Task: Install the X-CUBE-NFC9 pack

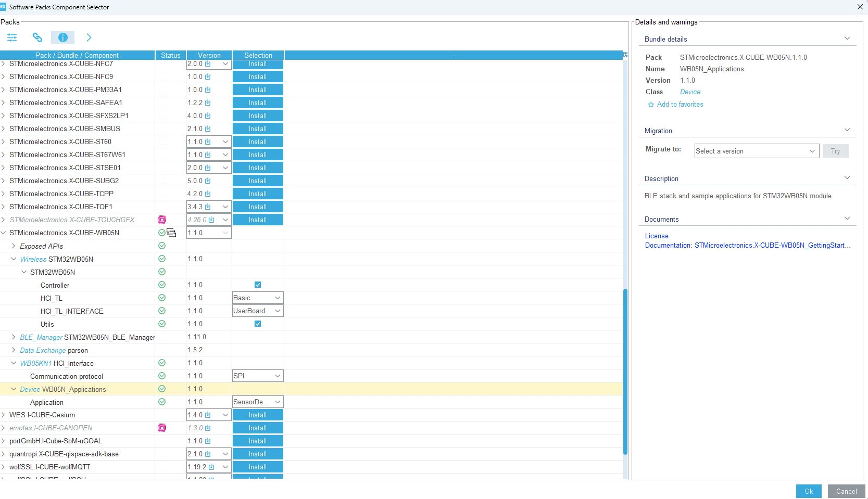Action: (258, 76)
